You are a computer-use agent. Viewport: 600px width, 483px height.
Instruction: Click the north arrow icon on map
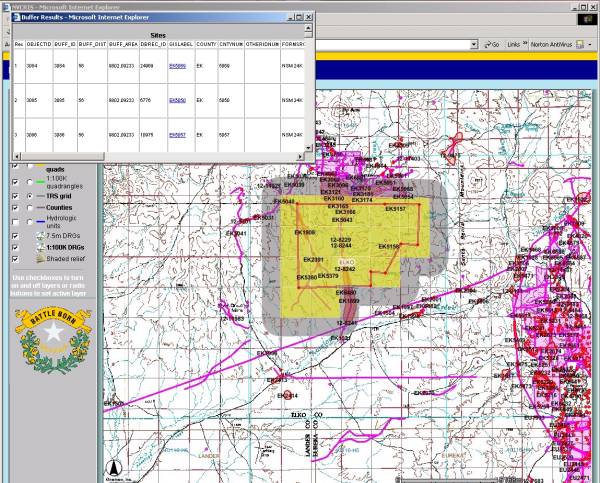(x=116, y=467)
